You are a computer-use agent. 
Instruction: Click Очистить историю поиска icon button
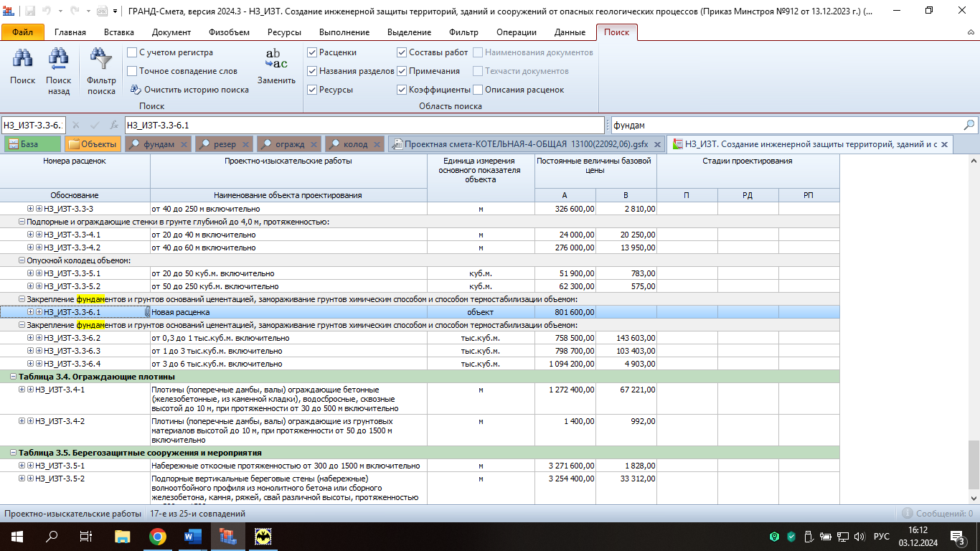click(x=135, y=90)
